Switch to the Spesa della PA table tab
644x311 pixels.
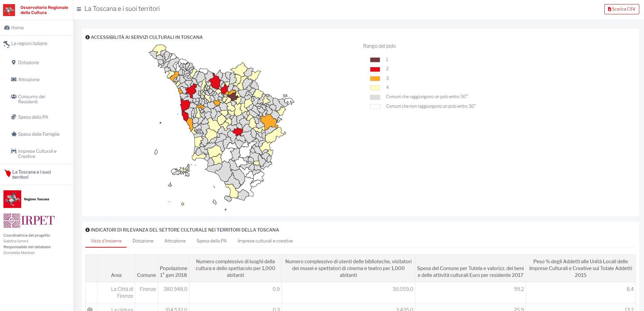[211, 241]
